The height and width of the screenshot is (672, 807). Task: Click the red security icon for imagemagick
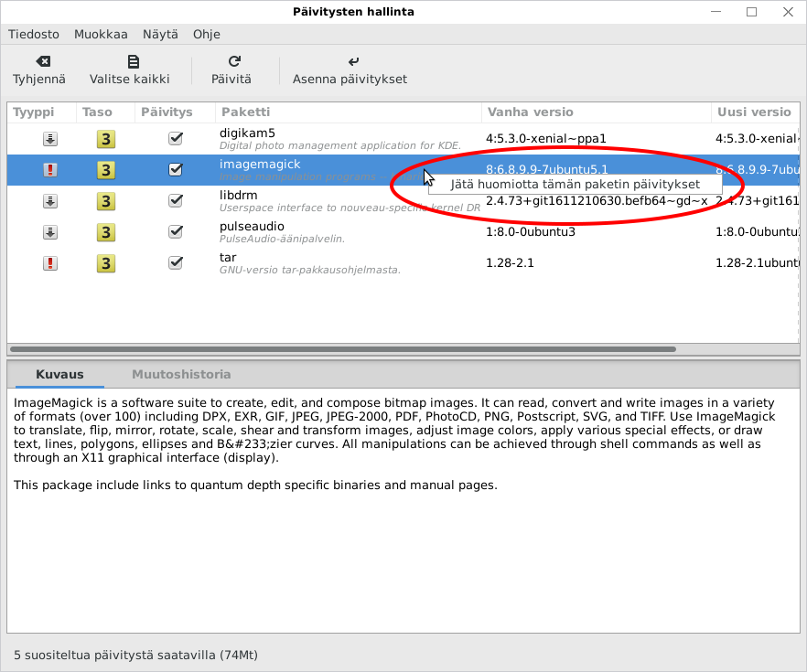pos(50,170)
